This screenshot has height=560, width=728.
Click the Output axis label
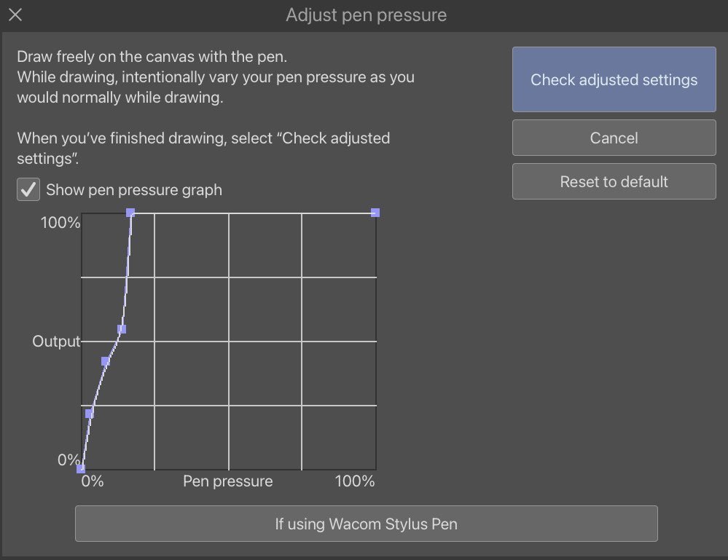(56, 341)
